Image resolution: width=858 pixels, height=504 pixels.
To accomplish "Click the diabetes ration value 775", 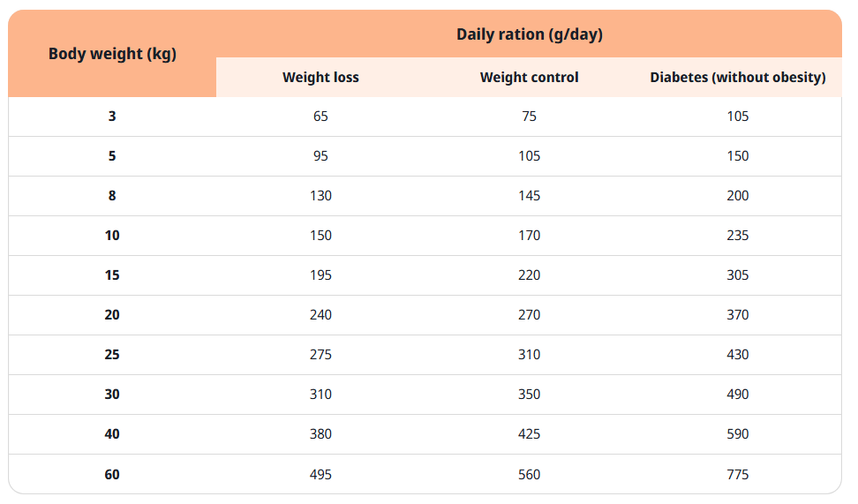I will pyautogui.click(x=737, y=475).
